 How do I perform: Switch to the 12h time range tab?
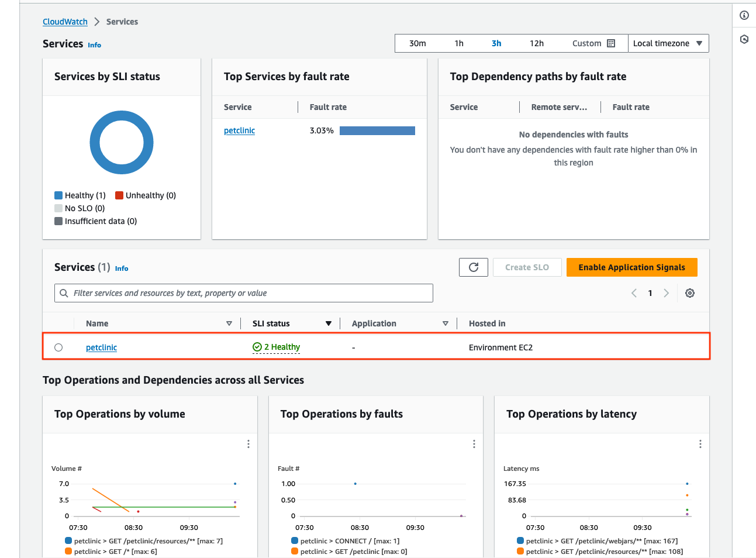tap(536, 43)
